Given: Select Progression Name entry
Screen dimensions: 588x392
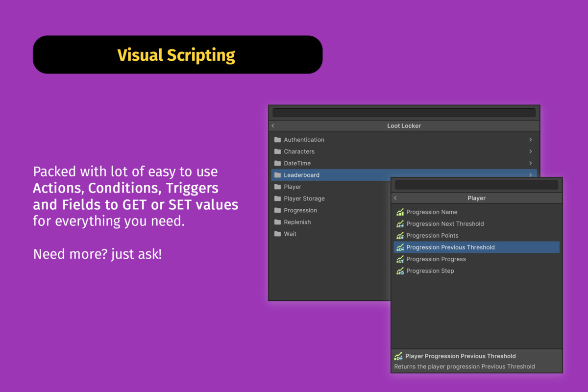Looking at the screenshot, I should pos(476,212).
